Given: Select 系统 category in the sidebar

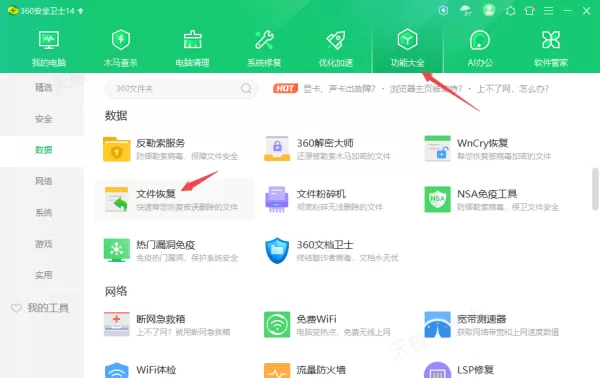Looking at the screenshot, I should [43, 212].
